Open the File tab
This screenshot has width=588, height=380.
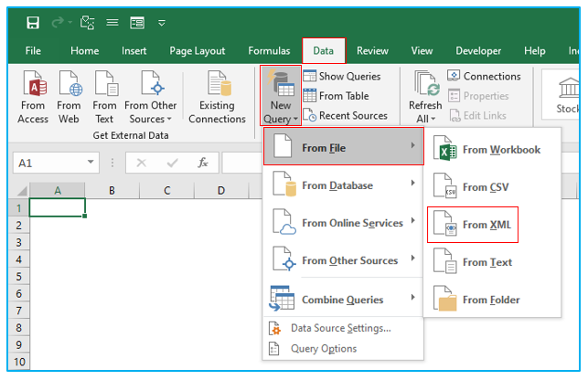pos(33,50)
